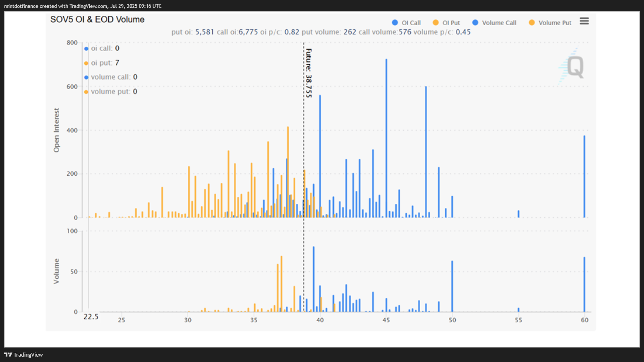644x362 pixels.
Task: Click the call oi 6,775 value
Action: tap(248, 32)
